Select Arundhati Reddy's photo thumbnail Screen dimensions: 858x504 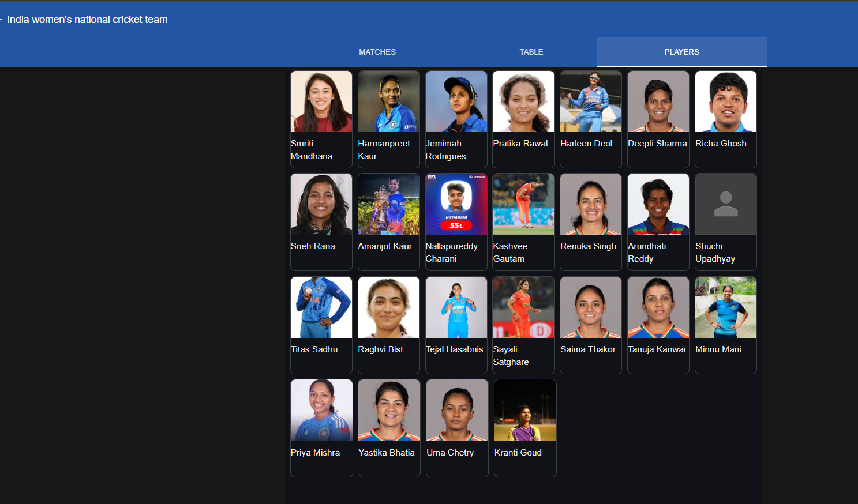pos(658,204)
